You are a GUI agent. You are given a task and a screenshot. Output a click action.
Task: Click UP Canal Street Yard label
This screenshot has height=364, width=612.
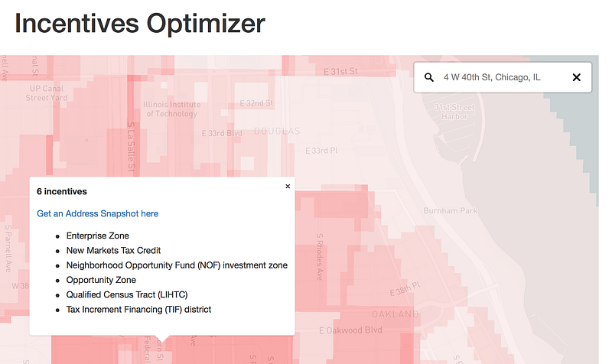47,93
